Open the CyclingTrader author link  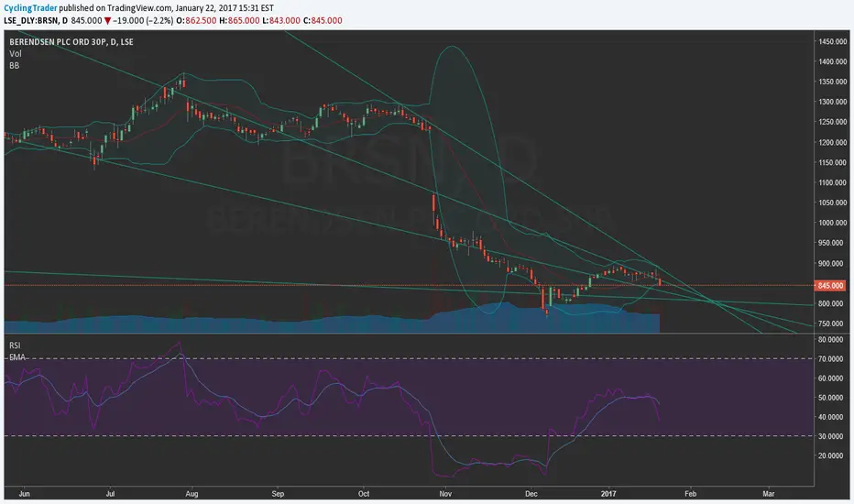coord(30,8)
